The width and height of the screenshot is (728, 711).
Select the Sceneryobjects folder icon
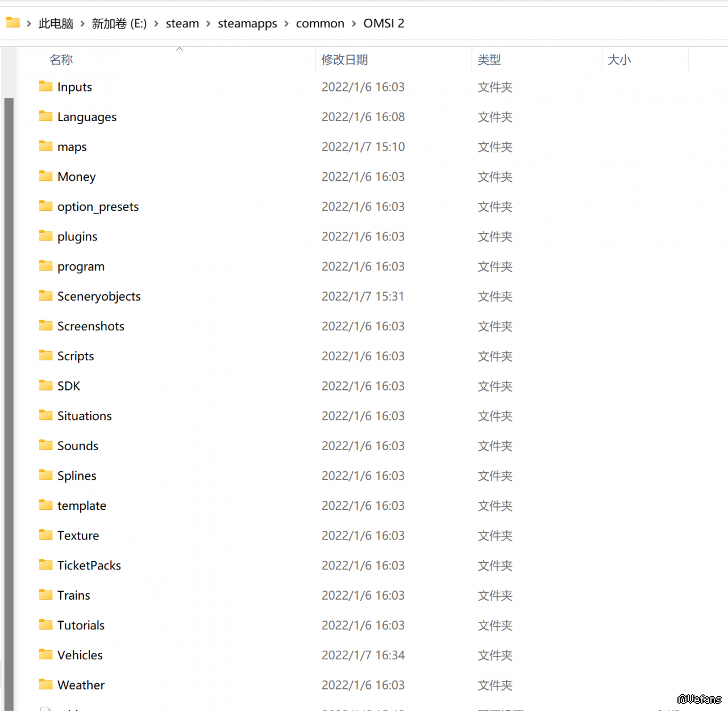(45, 296)
